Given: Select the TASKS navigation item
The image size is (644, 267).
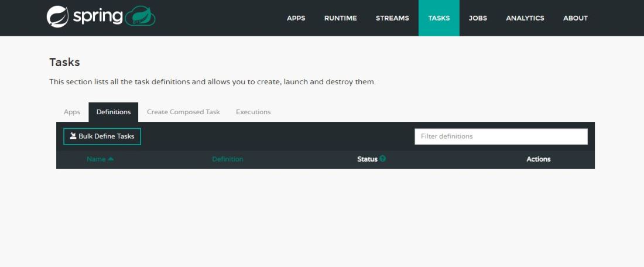Looking at the screenshot, I should tap(439, 18).
